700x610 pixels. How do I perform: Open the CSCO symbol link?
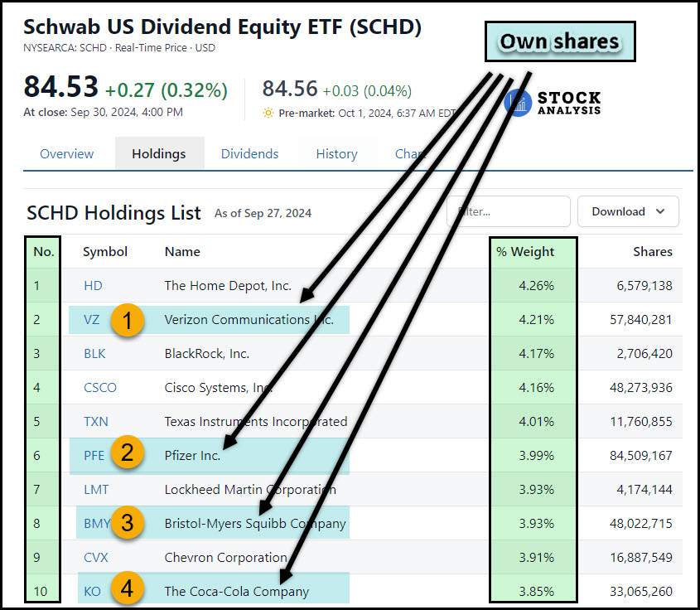(x=100, y=388)
